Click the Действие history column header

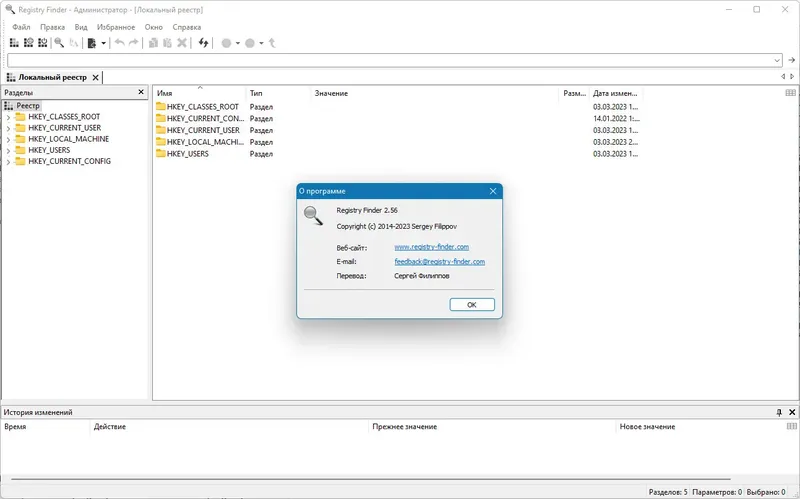(x=230, y=427)
